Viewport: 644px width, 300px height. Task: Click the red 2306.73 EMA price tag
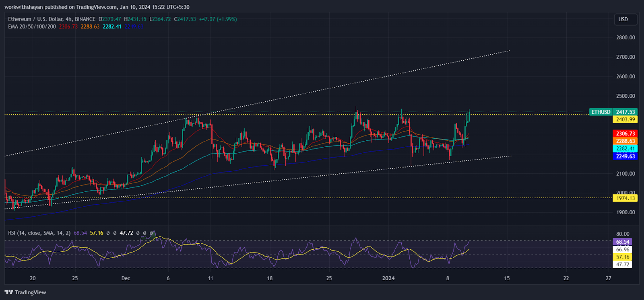click(625, 134)
